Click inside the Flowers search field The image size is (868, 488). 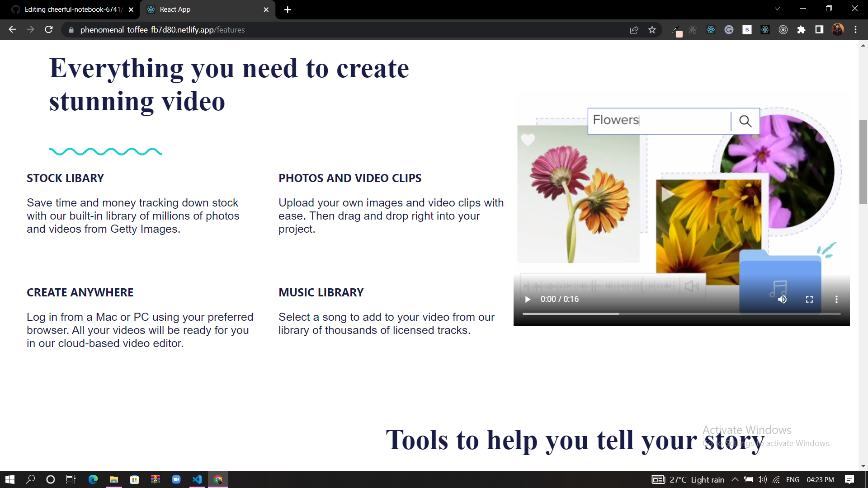click(x=656, y=120)
